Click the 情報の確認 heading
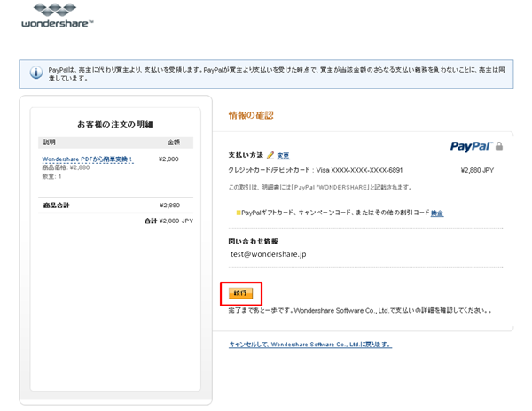Viewport: 532px width, 411px height. (x=251, y=115)
